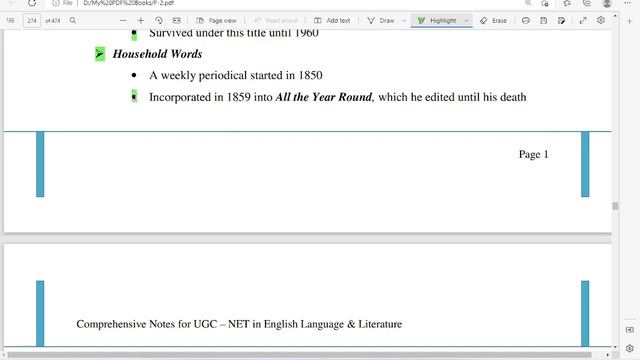The image size is (640, 360).
Task: Select the Erase tool
Action: pyautogui.click(x=493, y=20)
